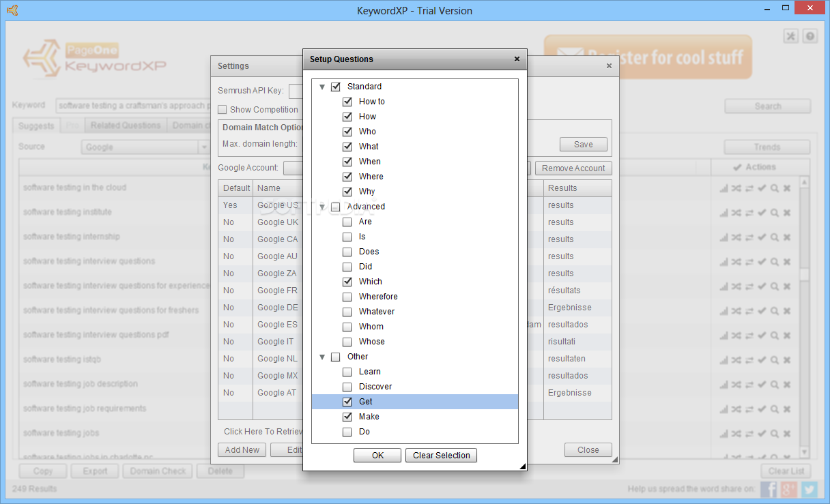Click swap arrows icon for 'software testing in the cloud'
Viewport: 830px width, 504px height.
[749, 188]
